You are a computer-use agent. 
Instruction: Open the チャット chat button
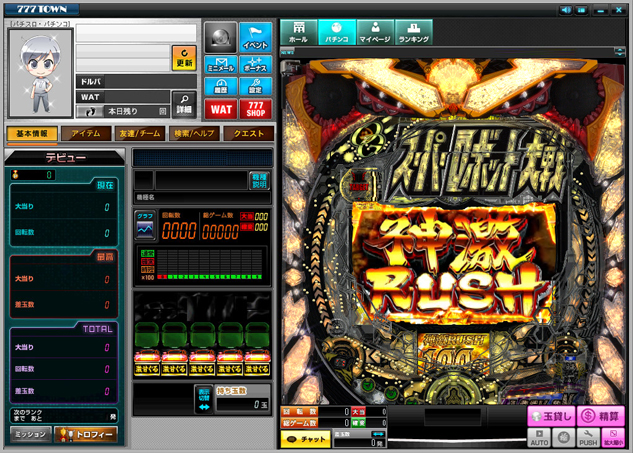[x=306, y=439]
